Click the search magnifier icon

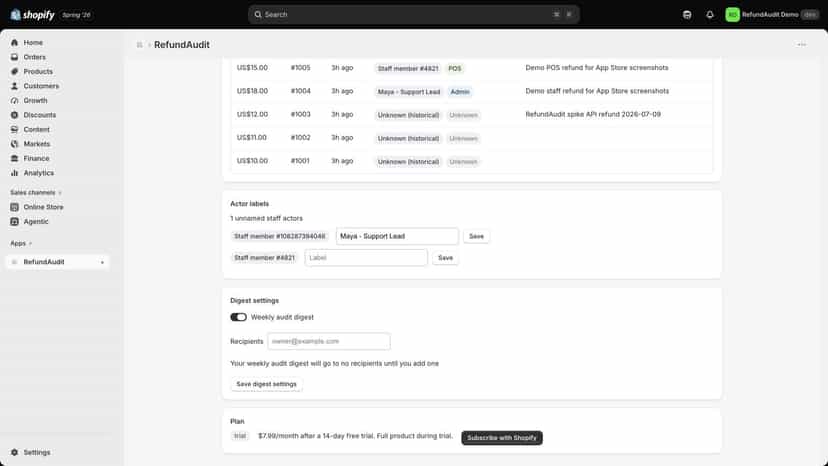(258, 15)
